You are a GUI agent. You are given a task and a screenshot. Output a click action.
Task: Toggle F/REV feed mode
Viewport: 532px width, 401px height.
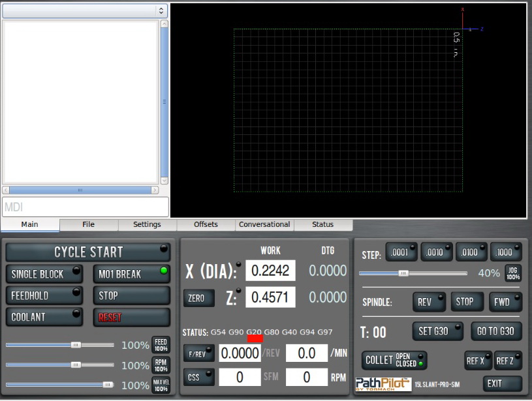pyautogui.click(x=199, y=353)
